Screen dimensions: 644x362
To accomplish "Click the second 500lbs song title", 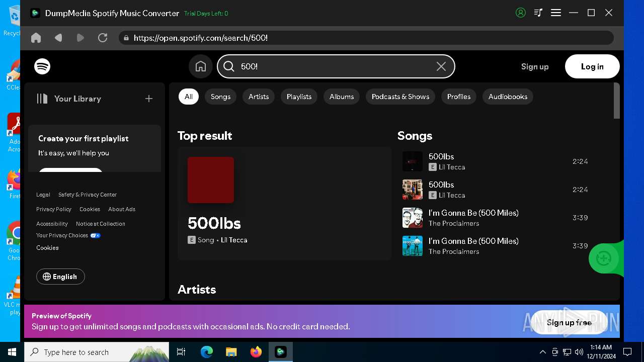I will (441, 185).
